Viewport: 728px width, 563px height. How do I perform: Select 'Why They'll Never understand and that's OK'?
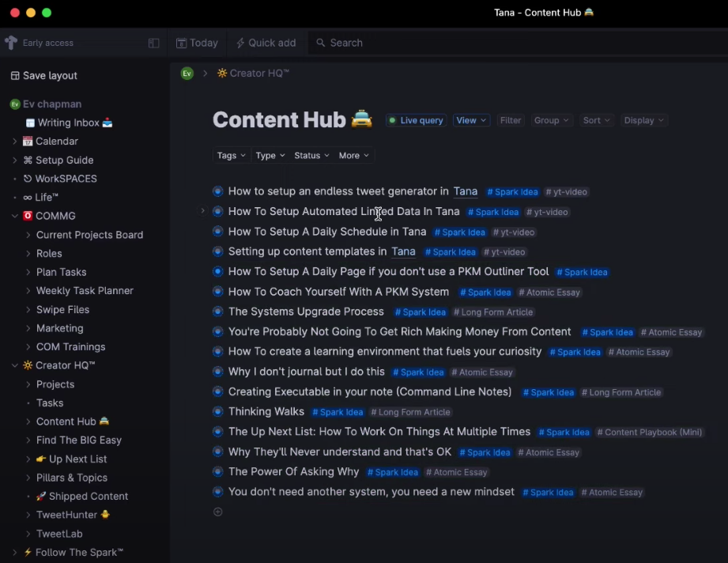[340, 452]
